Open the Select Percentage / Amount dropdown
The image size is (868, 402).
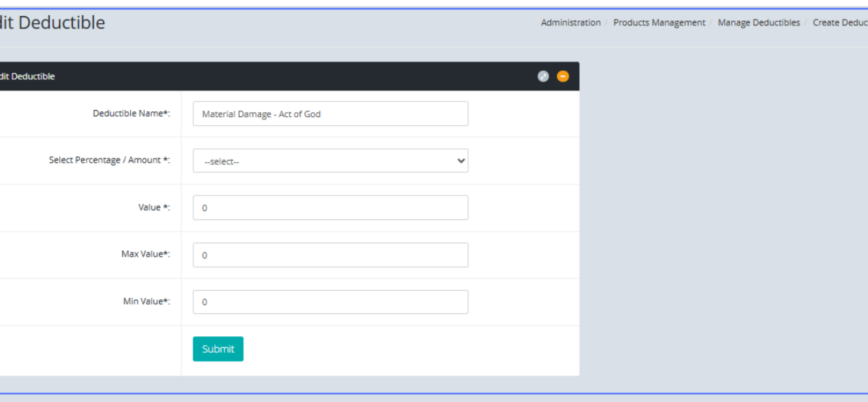pos(330,161)
